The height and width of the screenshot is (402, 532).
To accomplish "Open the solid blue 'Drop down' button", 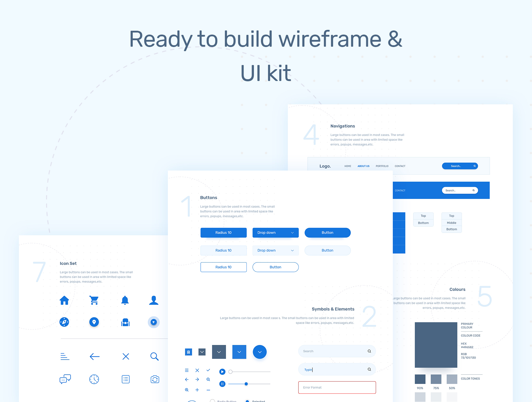I will point(275,233).
